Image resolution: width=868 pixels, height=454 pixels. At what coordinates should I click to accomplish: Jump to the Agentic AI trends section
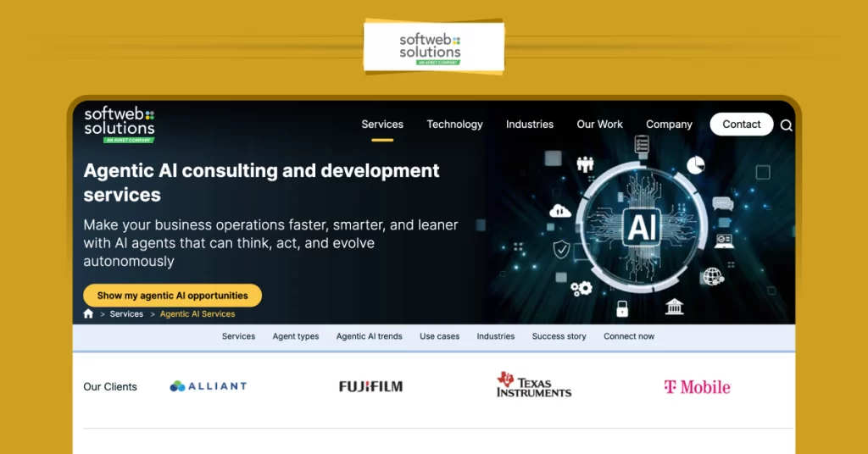pos(370,336)
